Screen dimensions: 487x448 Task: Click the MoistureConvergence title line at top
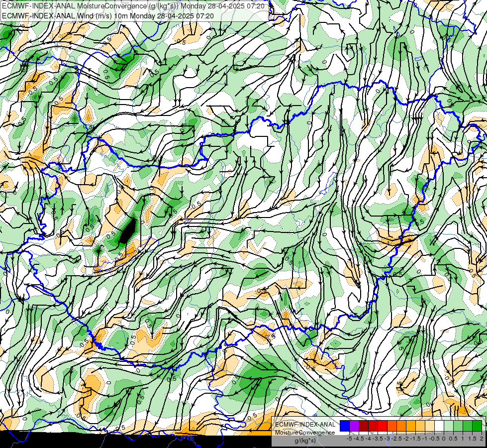point(133,6)
